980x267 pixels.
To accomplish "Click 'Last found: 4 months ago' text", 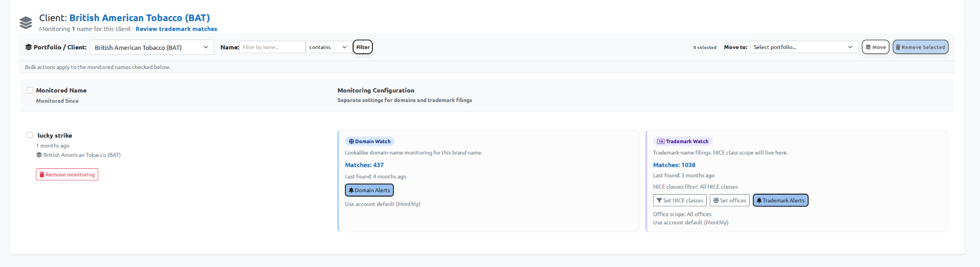I will [x=376, y=176].
